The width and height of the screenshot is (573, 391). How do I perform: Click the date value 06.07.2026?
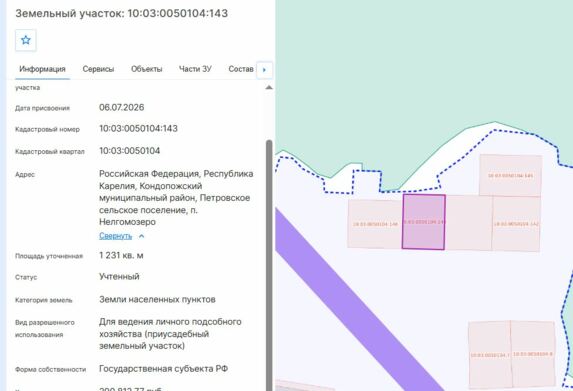tap(122, 107)
